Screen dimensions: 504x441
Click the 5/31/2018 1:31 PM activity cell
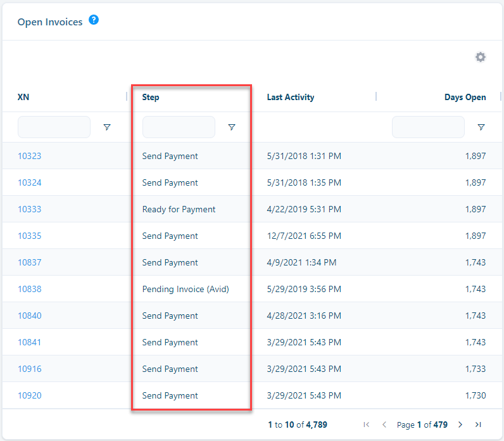click(x=304, y=156)
